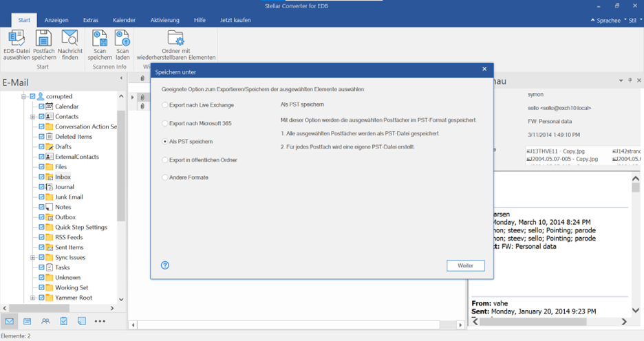Select Quick Step Settings folder
Screen dimensions: 644x341
pos(81,228)
